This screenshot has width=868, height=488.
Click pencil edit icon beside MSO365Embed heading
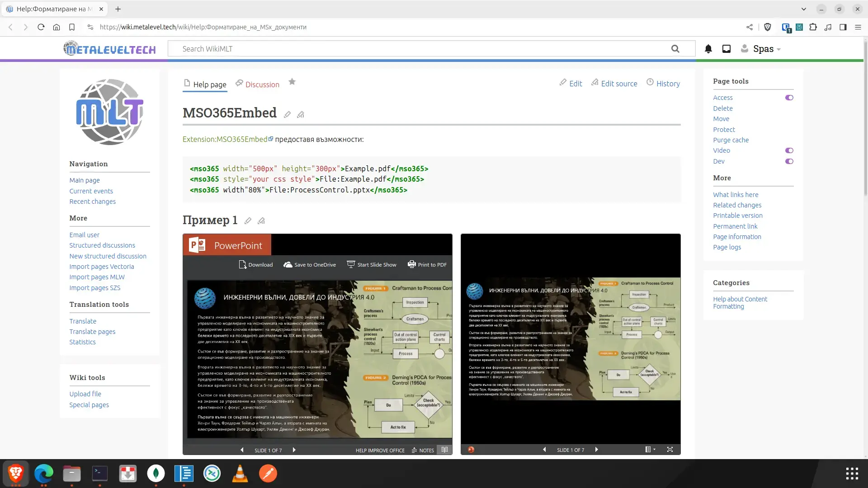(287, 115)
